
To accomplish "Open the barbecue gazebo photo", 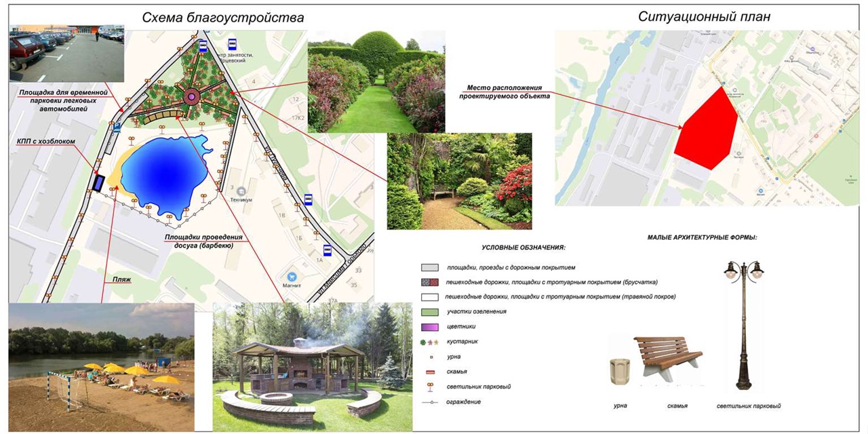I will coord(312,366).
